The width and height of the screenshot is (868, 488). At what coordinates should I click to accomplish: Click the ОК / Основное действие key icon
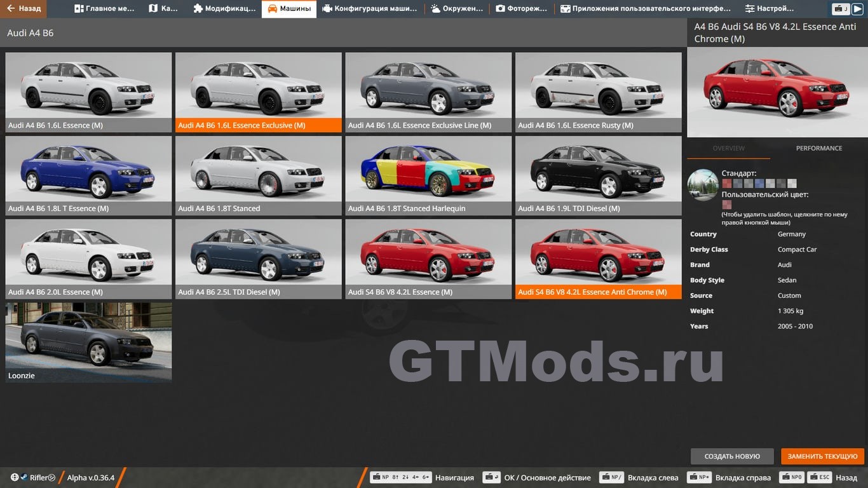[491, 478]
